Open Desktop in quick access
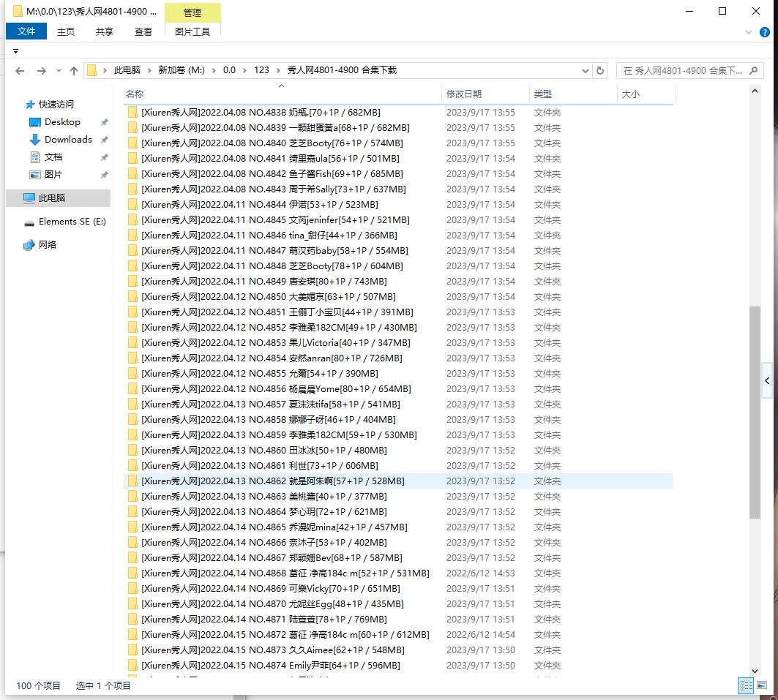Screen dimensions: 778x700 pos(62,122)
